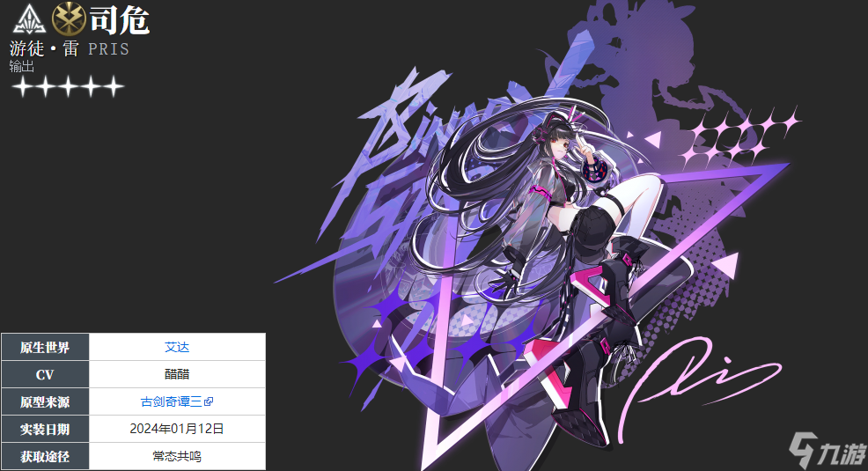Click the 输出 role label

[22, 67]
